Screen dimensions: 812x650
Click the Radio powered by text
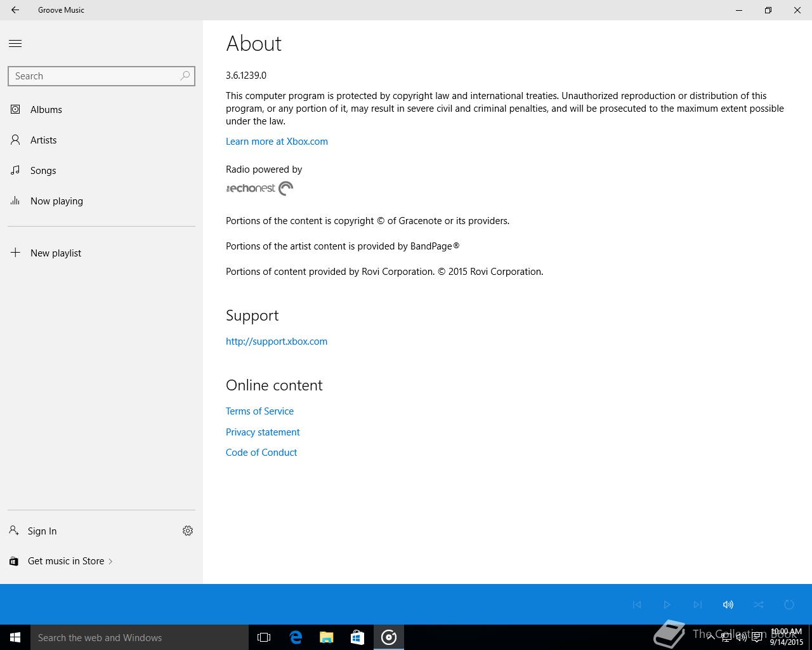[x=264, y=169]
